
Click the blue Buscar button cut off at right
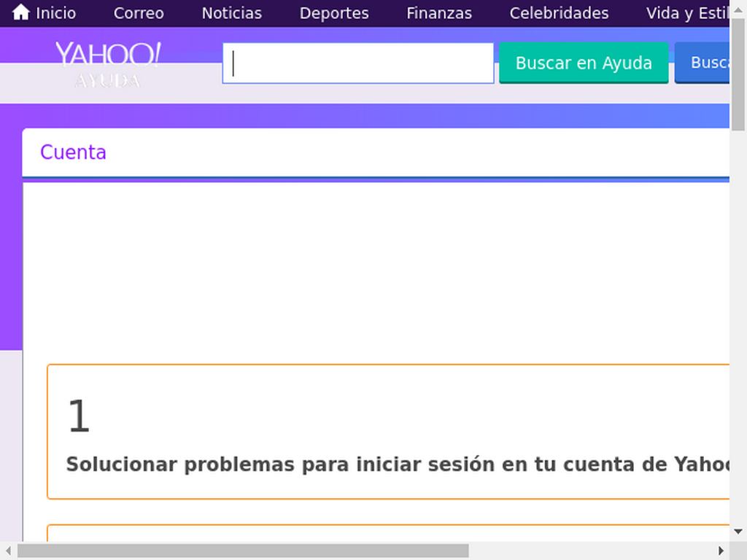tap(702, 63)
